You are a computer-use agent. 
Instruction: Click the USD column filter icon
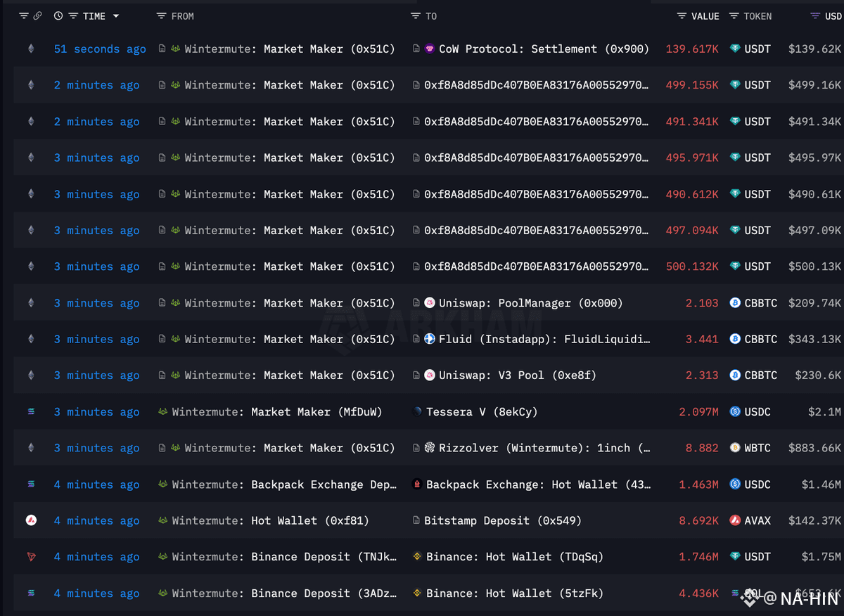point(815,16)
